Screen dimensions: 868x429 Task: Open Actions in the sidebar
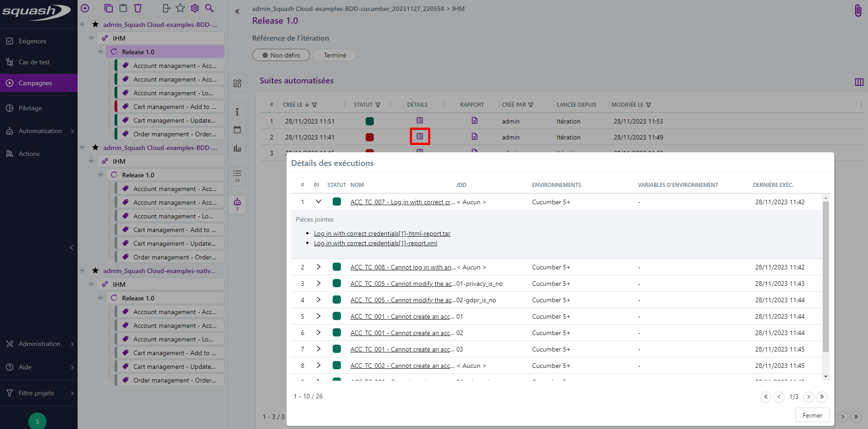point(39,154)
